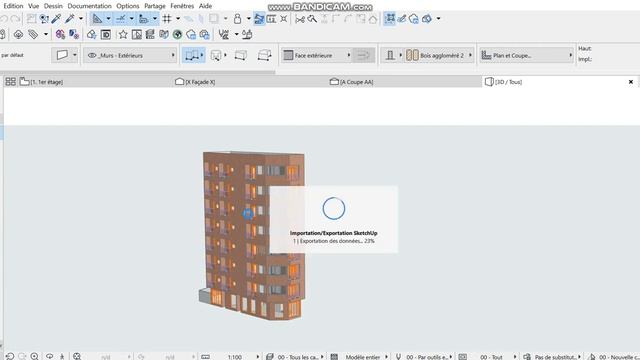Switch to the 1. 1er étage tab
640x360 pixels.
coord(96,82)
